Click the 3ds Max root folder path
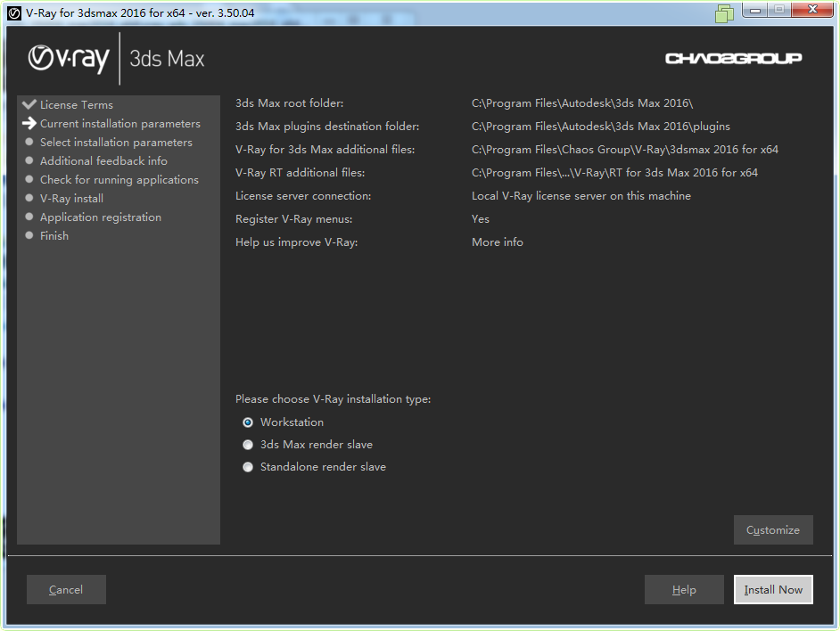The width and height of the screenshot is (840, 631). click(582, 103)
